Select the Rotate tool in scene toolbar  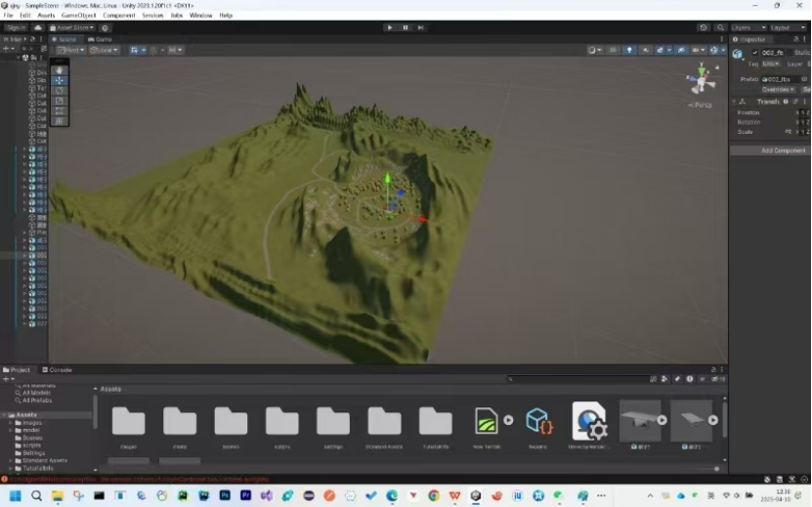60,90
